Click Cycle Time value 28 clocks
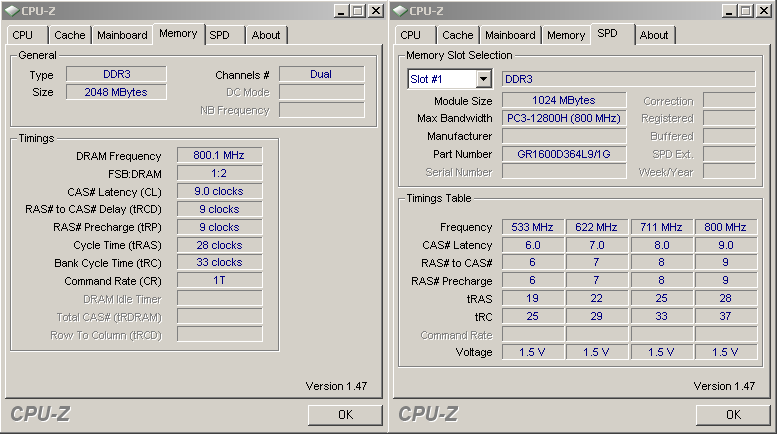This screenshot has width=777, height=434. [220, 245]
